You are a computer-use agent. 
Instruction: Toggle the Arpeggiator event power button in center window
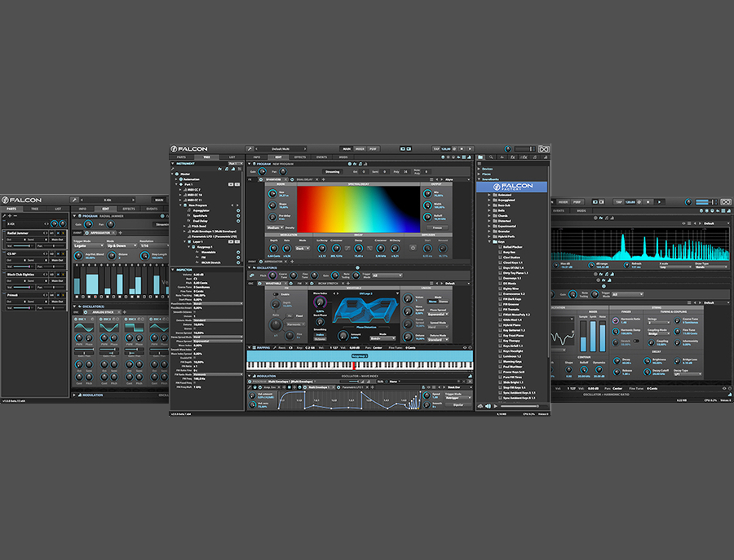click(261, 262)
